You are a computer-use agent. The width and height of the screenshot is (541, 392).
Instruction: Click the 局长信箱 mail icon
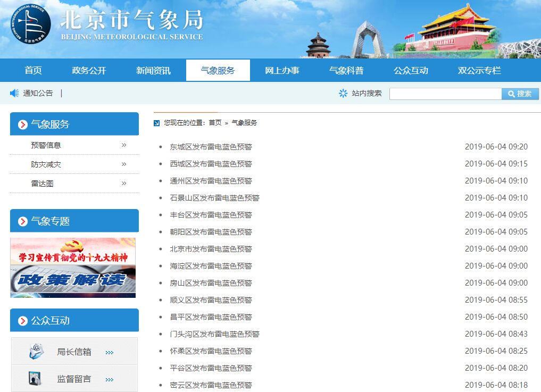[36, 351]
